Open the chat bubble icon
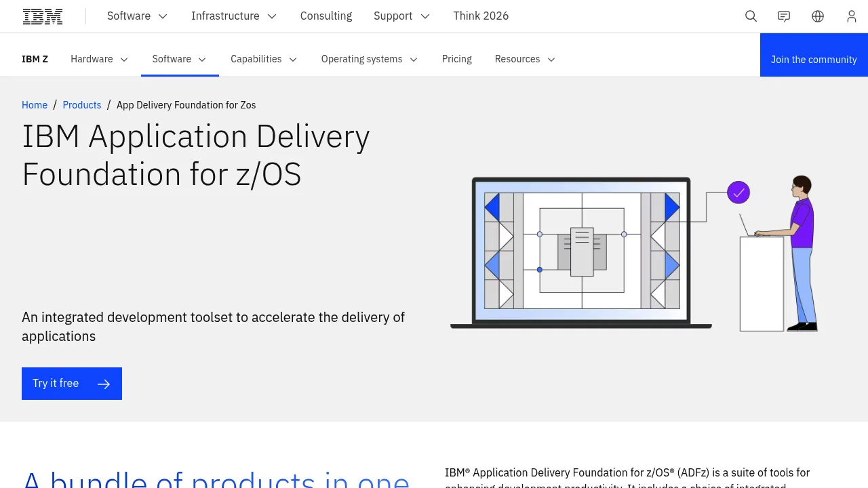Viewport: 868px width, 488px height. pos(784,16)
